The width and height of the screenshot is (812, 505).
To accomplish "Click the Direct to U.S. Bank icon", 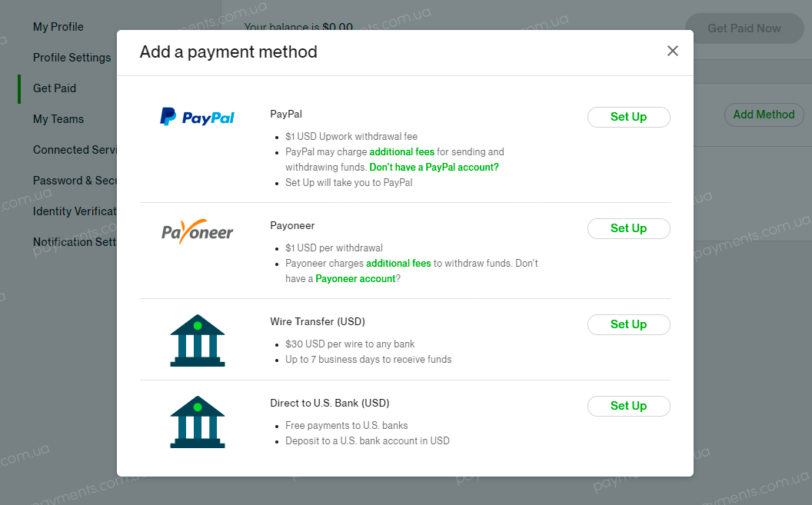I will click(198, 422).
